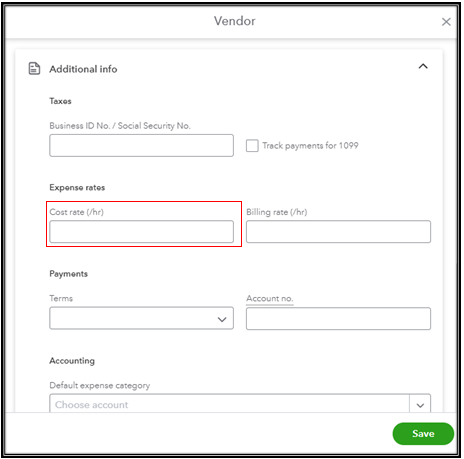Click the Payments section heading
Image resolution: width=464 pixels, height=459 pixels.
[x=68, y=274]
